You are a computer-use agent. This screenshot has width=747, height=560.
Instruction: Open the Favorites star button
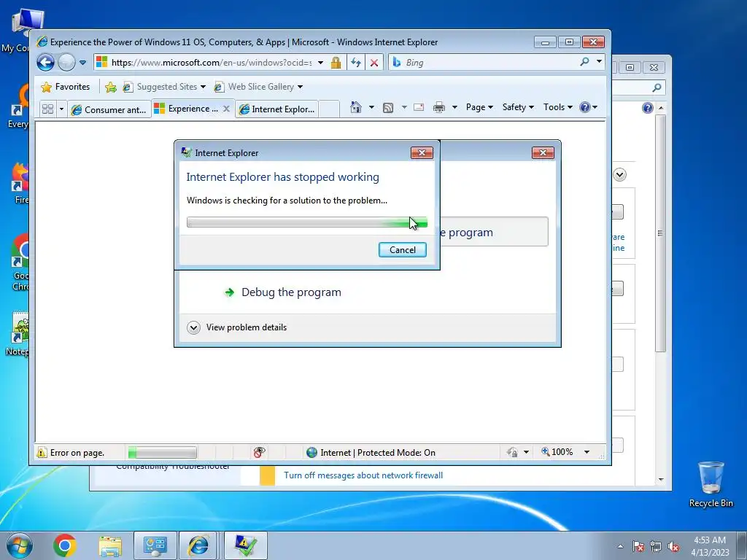66,87
